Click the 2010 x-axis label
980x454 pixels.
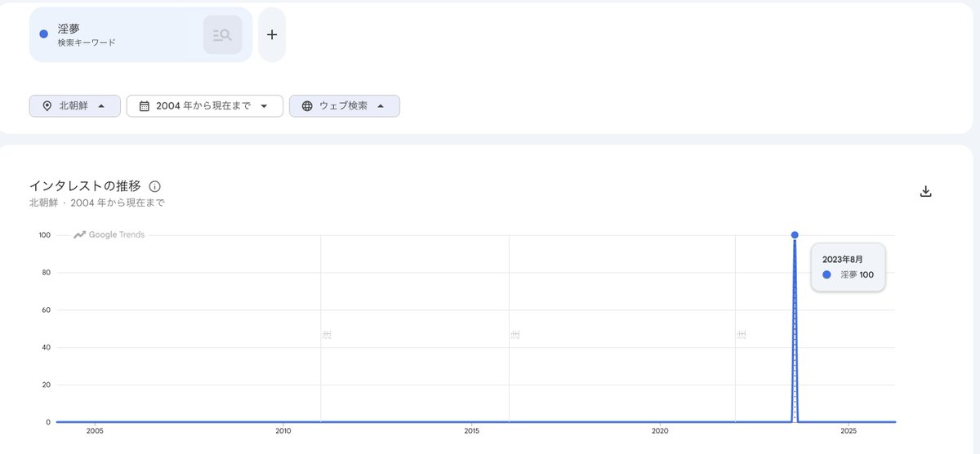283,430
